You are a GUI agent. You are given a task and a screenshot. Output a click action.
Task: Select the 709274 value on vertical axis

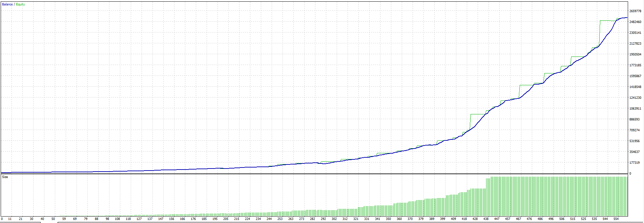tap(634, 130)
